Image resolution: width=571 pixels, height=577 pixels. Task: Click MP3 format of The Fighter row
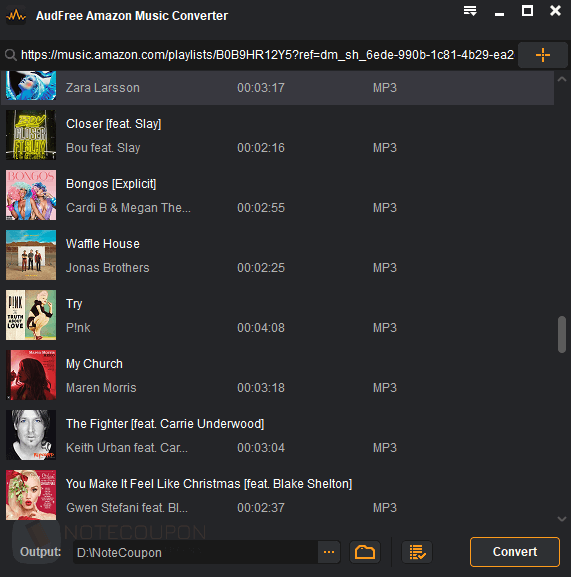point(385,448)
